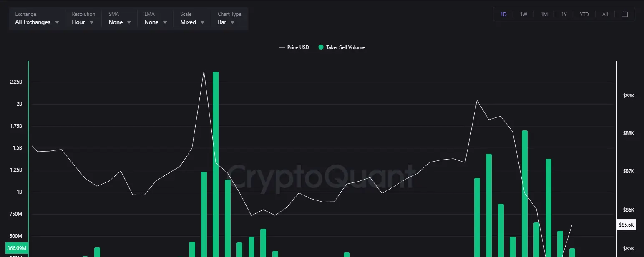This screenshot has width=644, height=257.
Task: Click the green Taker Sell Volume legend dot
Action: [x=321, y=47]
